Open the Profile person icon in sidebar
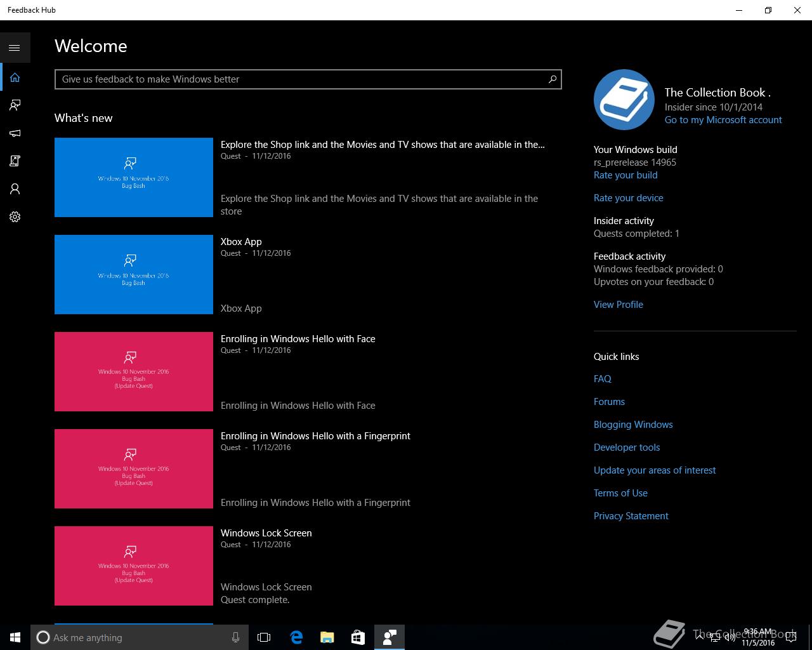The image size is (812, 650). (15, 189)
